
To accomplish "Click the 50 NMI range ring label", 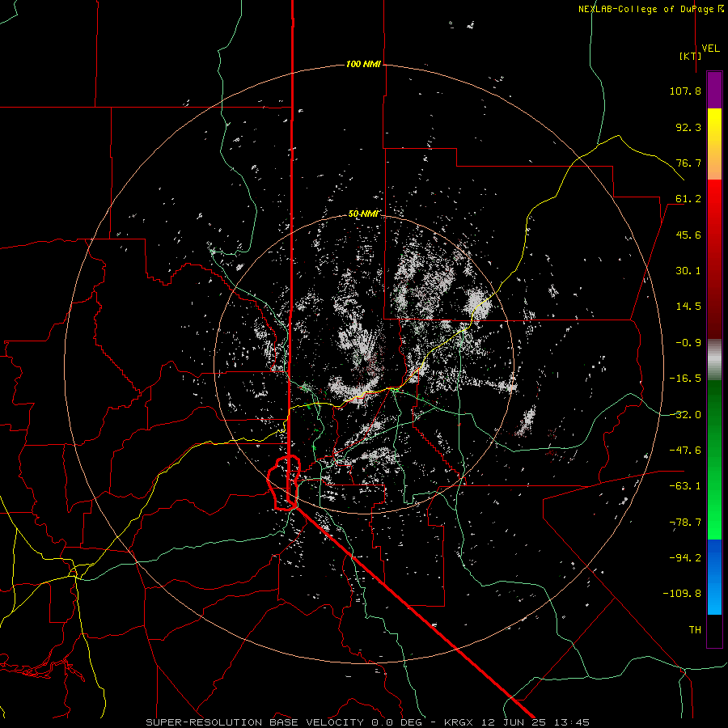I will pyautogui.click(x=363, y=214).
